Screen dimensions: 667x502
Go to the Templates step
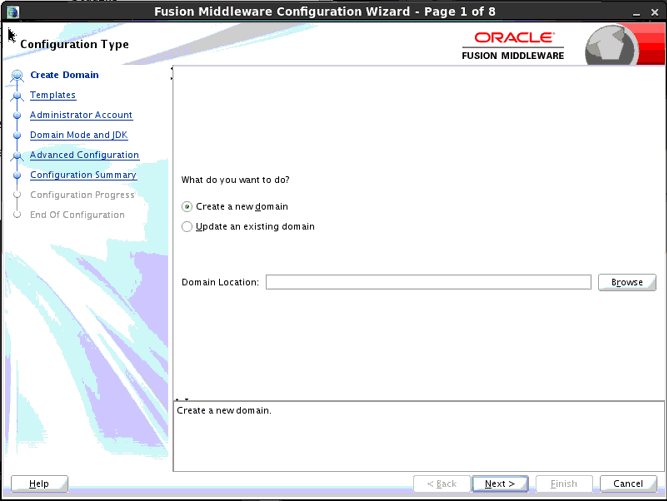[53, 95]
